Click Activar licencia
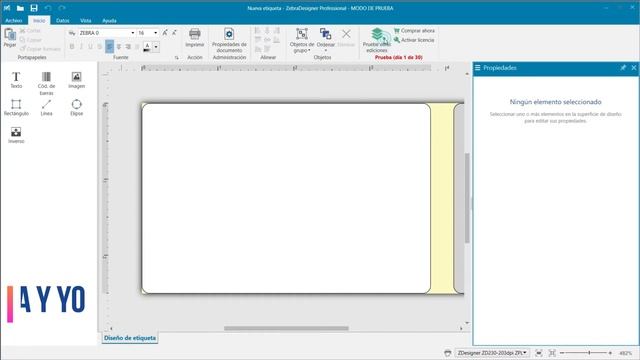640x360 pixels. coord(414,40)
